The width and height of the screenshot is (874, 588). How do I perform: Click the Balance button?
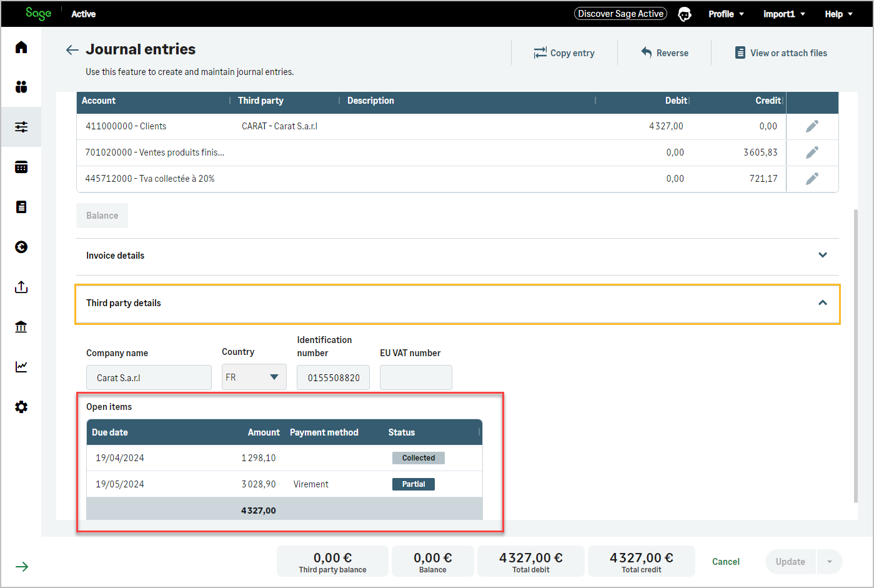click(102, 216)
